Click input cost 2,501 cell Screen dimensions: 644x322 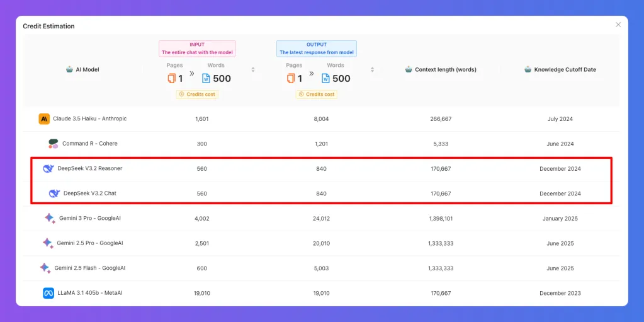pos(202,243)
